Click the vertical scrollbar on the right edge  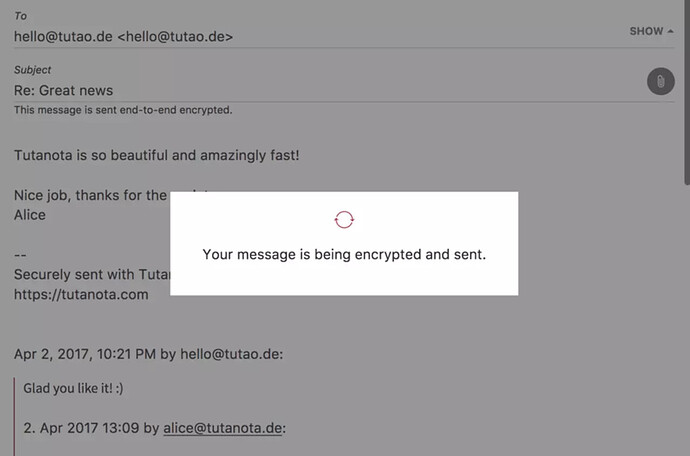click(x=687, y=92)
